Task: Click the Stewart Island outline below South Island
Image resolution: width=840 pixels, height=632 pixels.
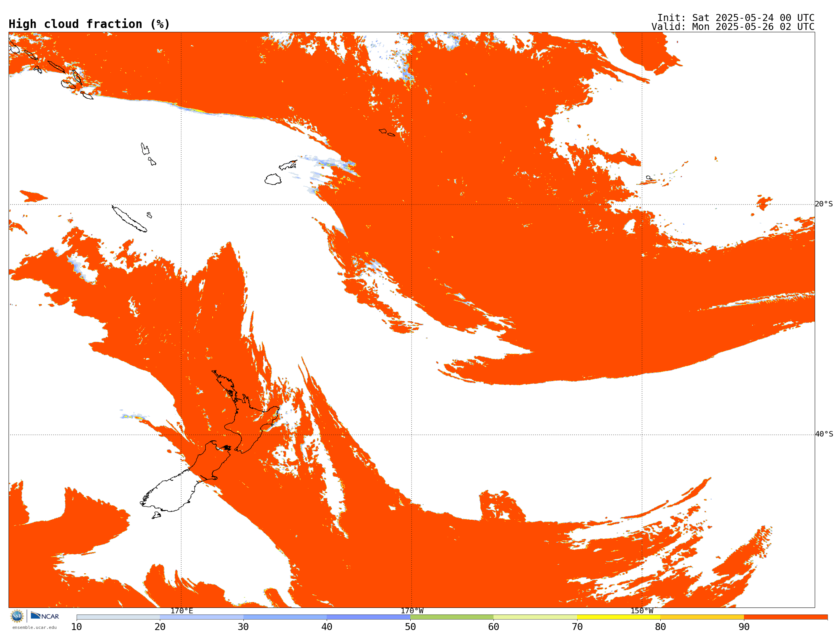Action: (156, 515)
